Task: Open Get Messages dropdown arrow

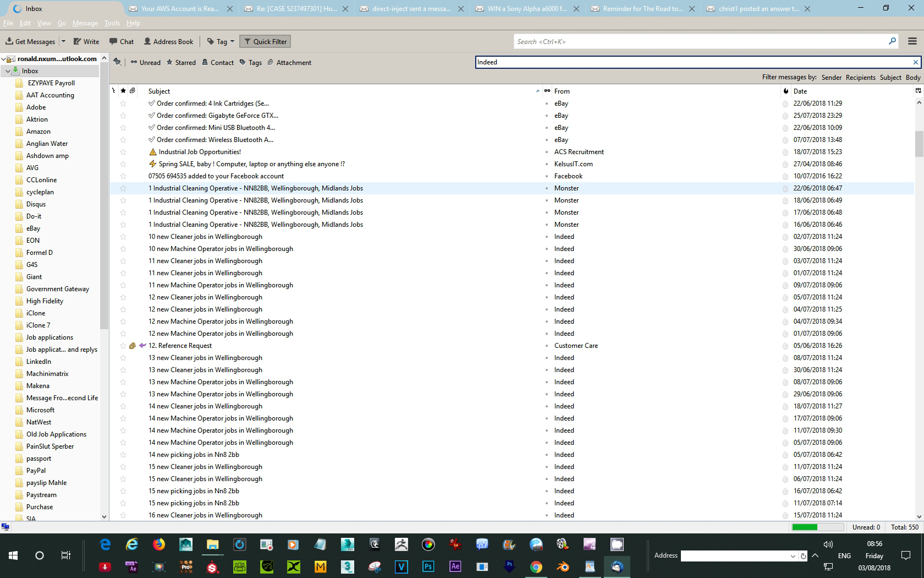Action: (63, 41)
